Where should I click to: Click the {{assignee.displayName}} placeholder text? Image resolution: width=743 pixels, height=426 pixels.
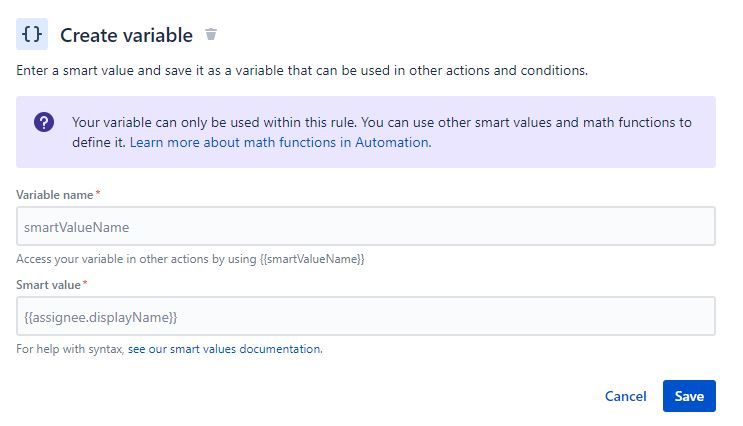[100, 317]
